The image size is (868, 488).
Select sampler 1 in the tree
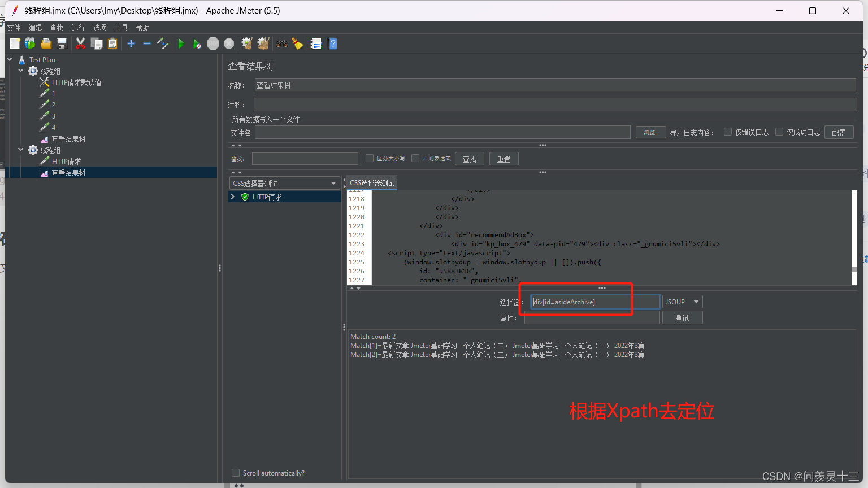pyautogui.click(x=54, y=94)
